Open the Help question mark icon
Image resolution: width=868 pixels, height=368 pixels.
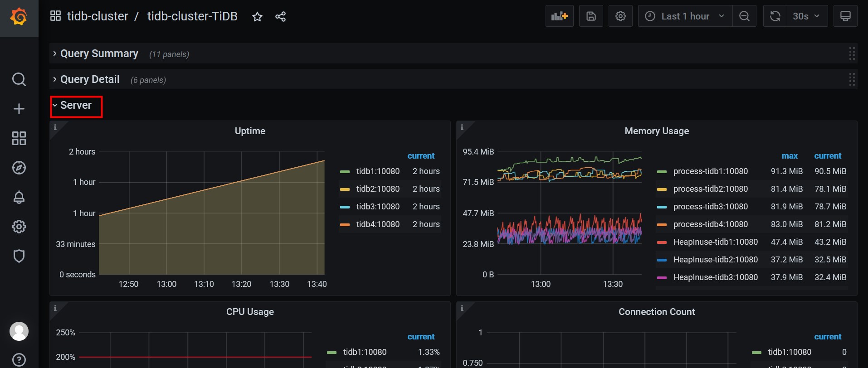[19, 360]
